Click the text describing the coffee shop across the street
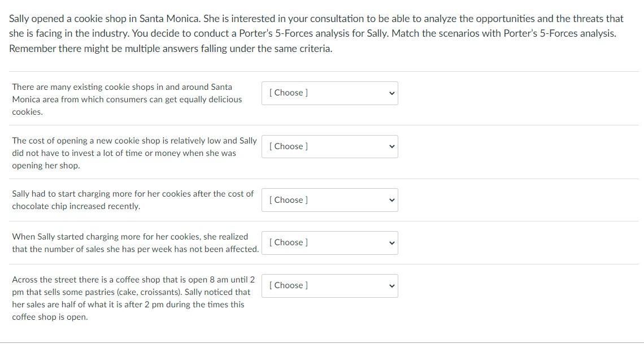Viewport: 644px width, 352px height. click(133, 298)
